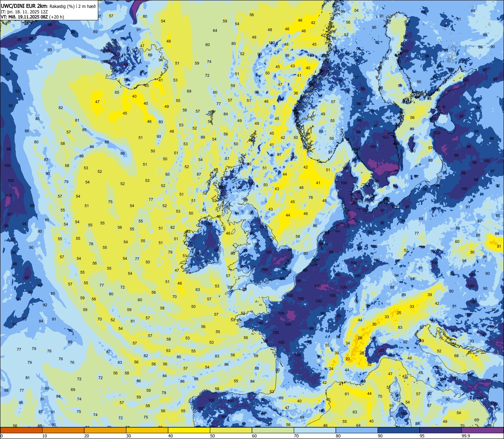Click the humidity value 25 on the map
The width and height of the screenshot is (504, 439).
pyautogui.click(x=399, y=313)
